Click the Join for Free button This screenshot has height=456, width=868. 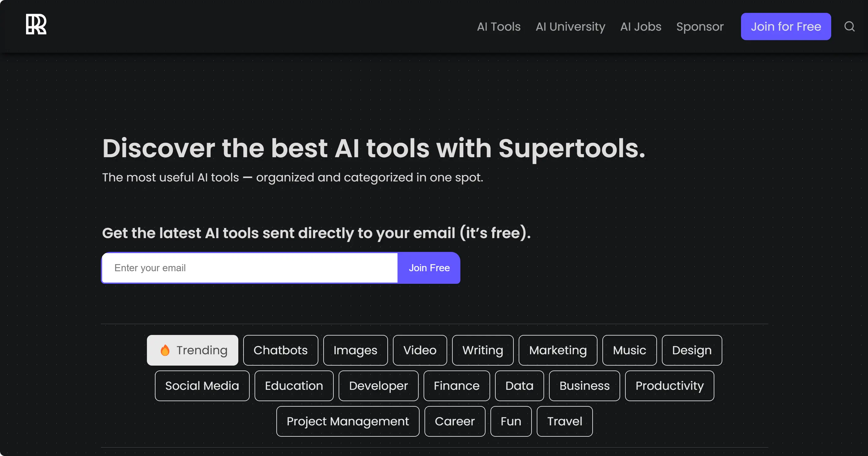786,27
